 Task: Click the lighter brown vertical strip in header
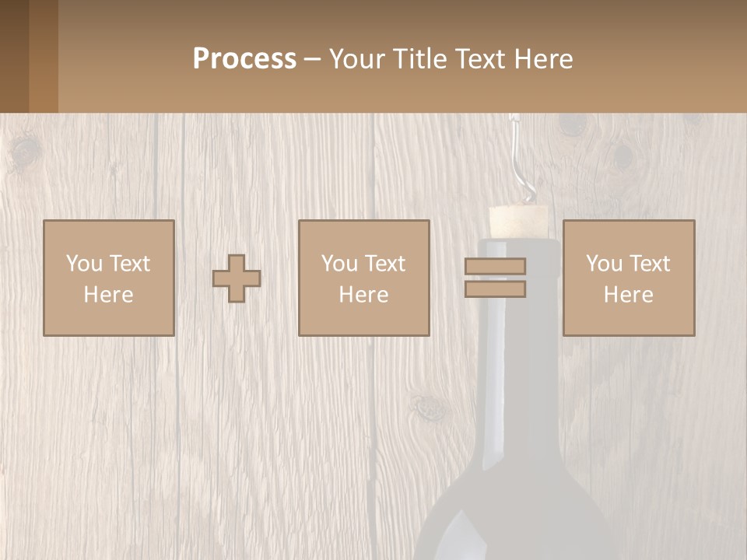[x=44, y=56]
